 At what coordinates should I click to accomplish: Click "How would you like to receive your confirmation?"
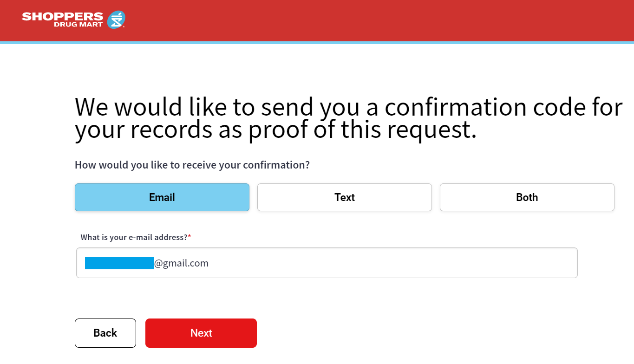192,165
